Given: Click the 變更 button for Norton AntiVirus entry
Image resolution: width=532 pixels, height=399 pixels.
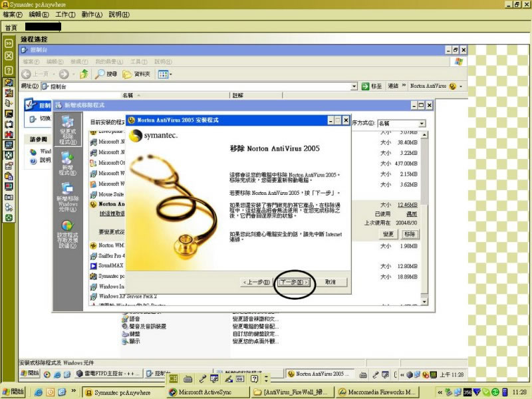Looking at the screenshot, I should point(388,234).
